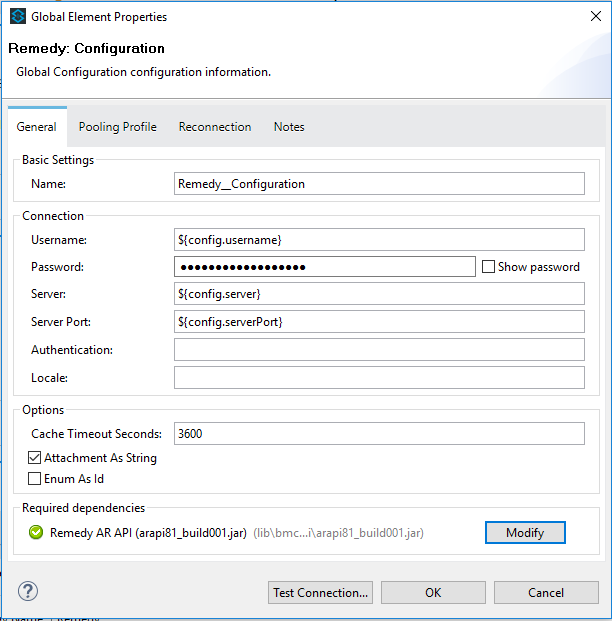This screenshot has width=612, height=621.
Task: Click the Modify dependency button
Action: 525,532
